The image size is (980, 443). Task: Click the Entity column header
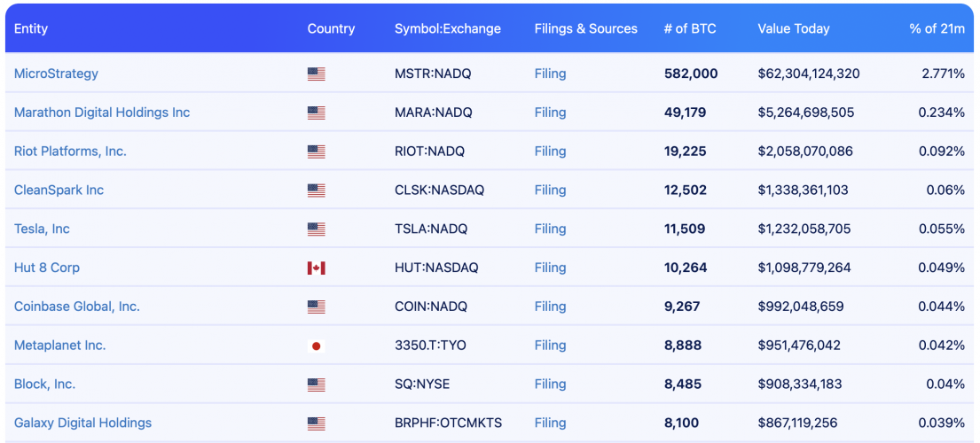(x=31, y=28)
